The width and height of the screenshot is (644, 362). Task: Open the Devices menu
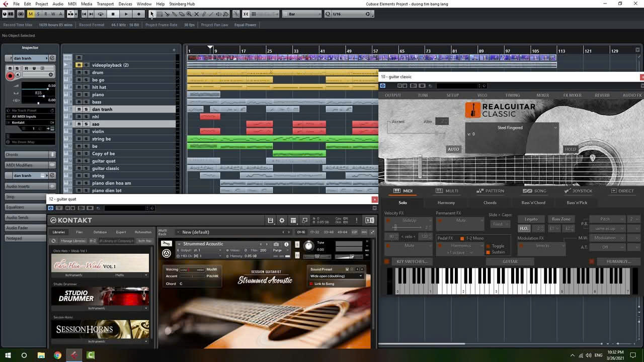point(125,4)
